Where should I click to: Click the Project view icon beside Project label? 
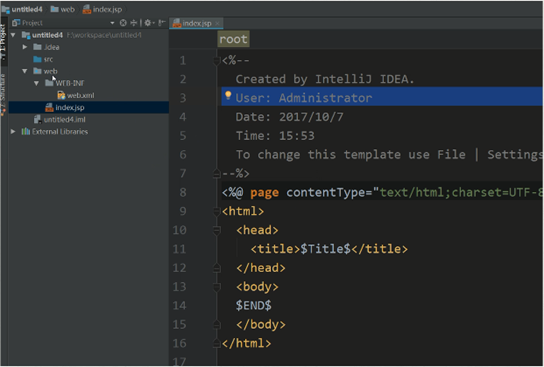click(16, 23)
